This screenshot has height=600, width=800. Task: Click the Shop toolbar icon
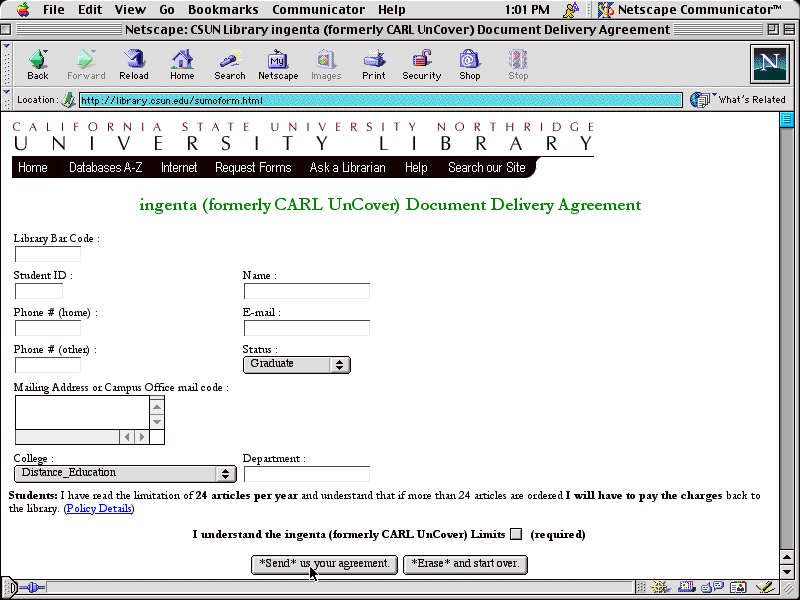469,60
